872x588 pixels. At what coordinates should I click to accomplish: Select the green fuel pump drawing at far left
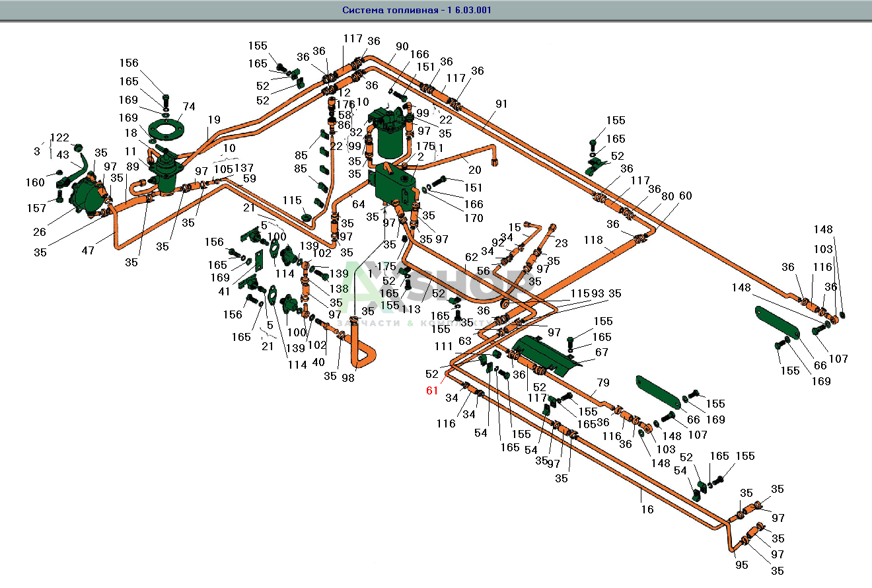pos(88,195)
